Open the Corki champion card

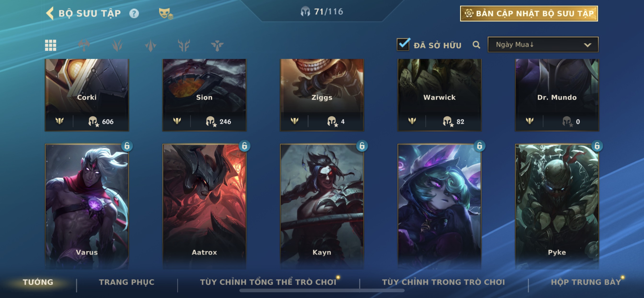point(87,95)
